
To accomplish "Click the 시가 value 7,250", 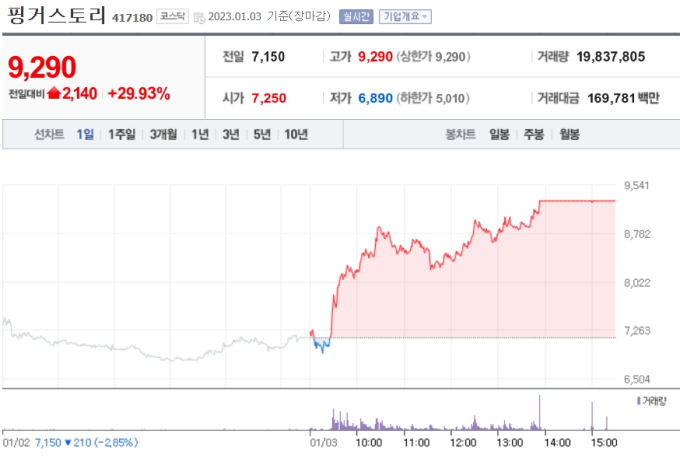I will pyautogui.click(x=269, y=98).
